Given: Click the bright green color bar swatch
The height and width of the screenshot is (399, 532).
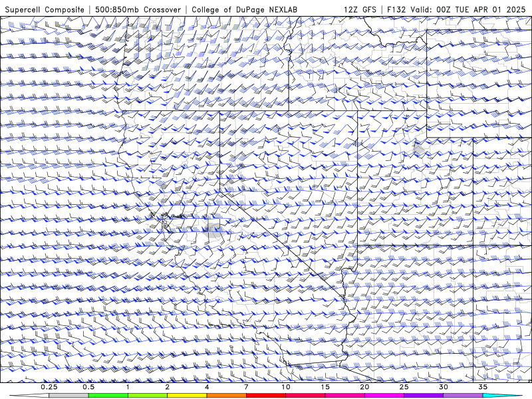Looking at the screenshot, I should (108, 396).
